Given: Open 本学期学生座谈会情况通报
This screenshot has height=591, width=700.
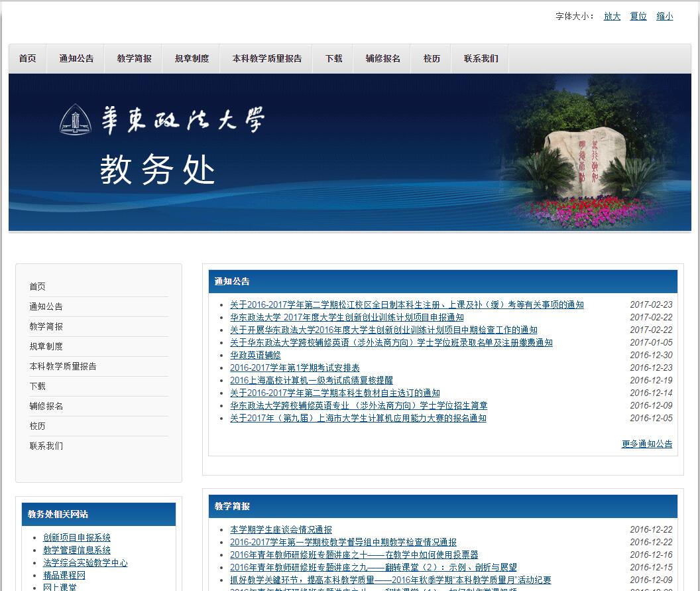Looking at the screenshot, I should pyautogui.click(x=281, y=529).
